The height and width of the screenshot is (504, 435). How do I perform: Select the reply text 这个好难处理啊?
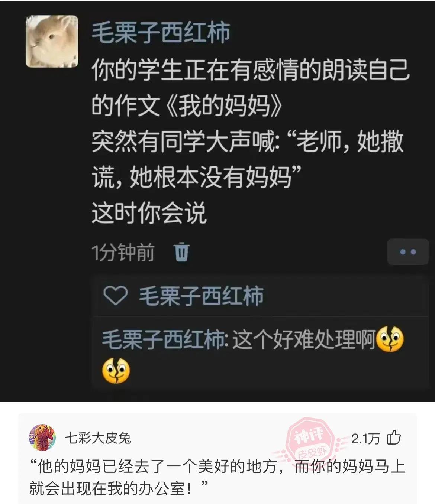coord(304,339)
